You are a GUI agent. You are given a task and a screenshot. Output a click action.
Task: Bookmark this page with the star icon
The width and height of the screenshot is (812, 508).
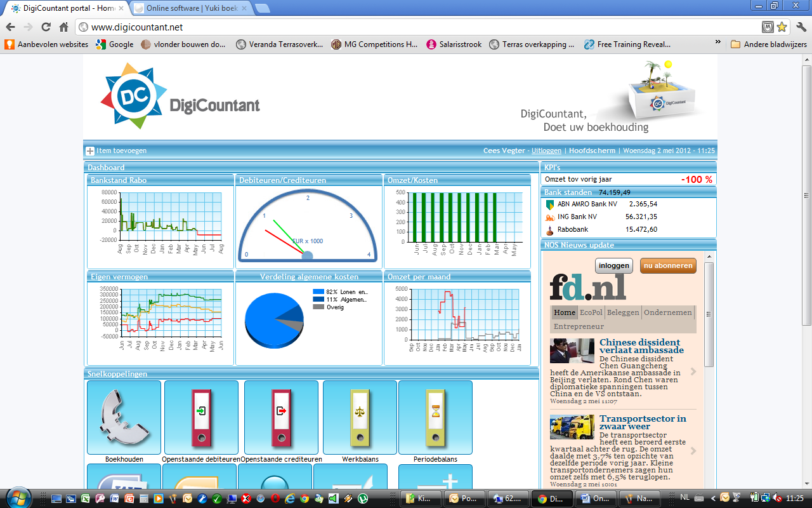point(782,27)
